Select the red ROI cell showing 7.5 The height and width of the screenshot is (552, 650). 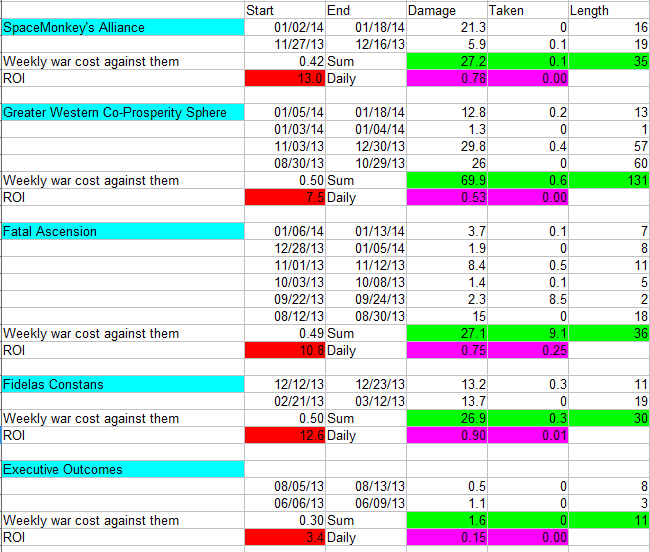285,197
